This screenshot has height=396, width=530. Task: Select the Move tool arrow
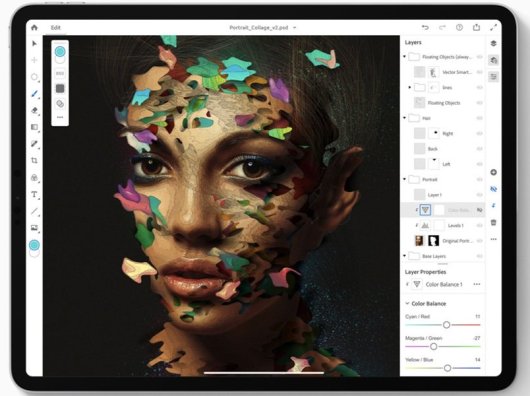pos(34,43)
